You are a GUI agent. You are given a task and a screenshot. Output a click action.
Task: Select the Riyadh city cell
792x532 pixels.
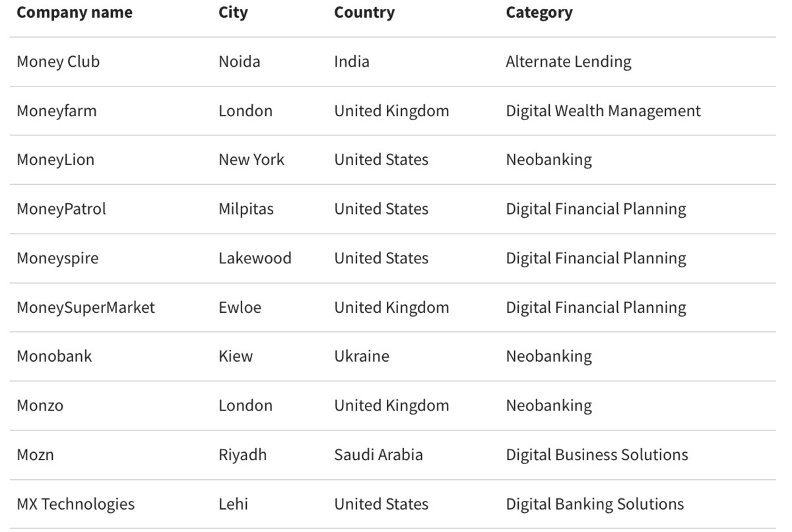coord(242,455)
